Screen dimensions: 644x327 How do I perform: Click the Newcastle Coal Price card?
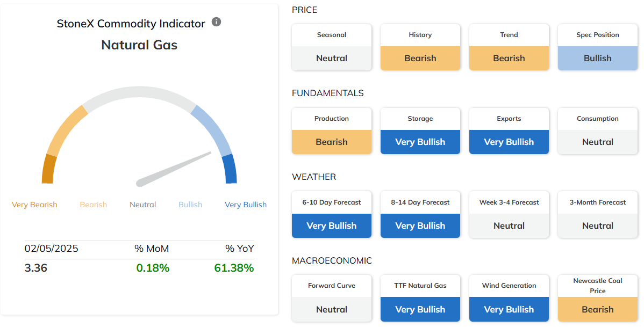pos(598,299)
